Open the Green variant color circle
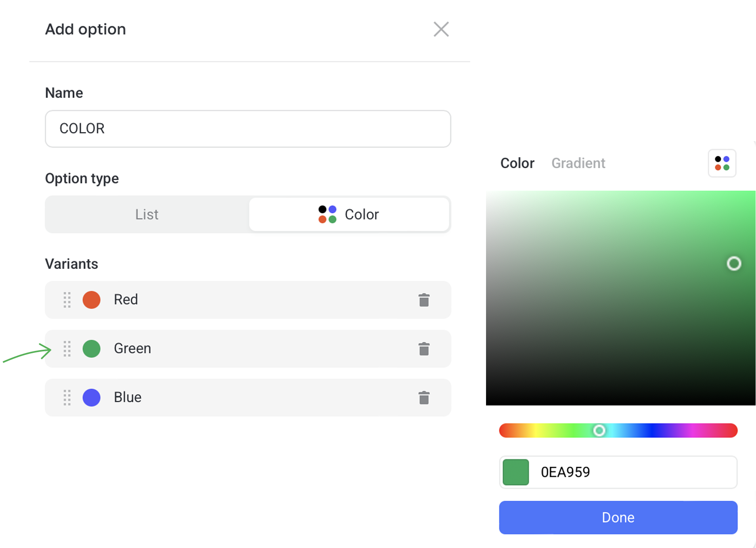The height and width of the screenshot is (548, 756). tap(92, 349)
